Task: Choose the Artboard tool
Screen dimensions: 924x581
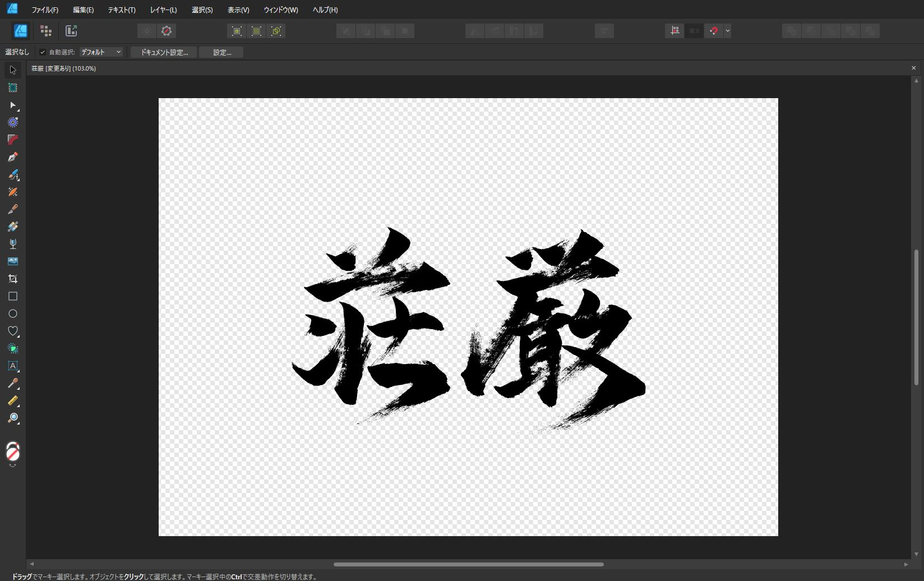Action: coord(13,87)
